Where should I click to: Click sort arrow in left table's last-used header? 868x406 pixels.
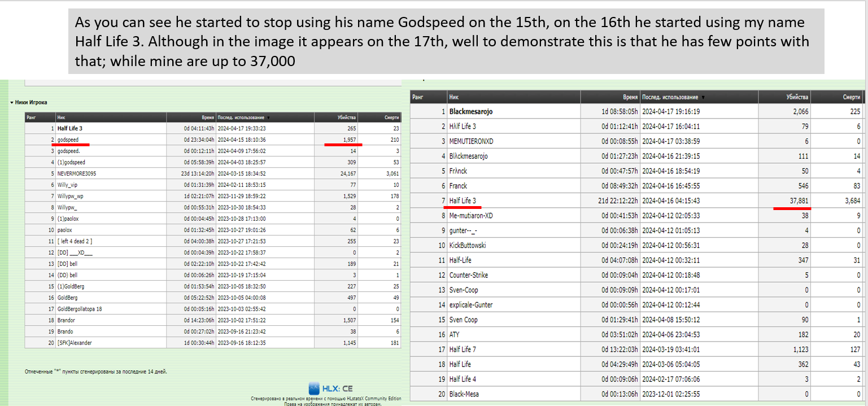click(267, 117)
